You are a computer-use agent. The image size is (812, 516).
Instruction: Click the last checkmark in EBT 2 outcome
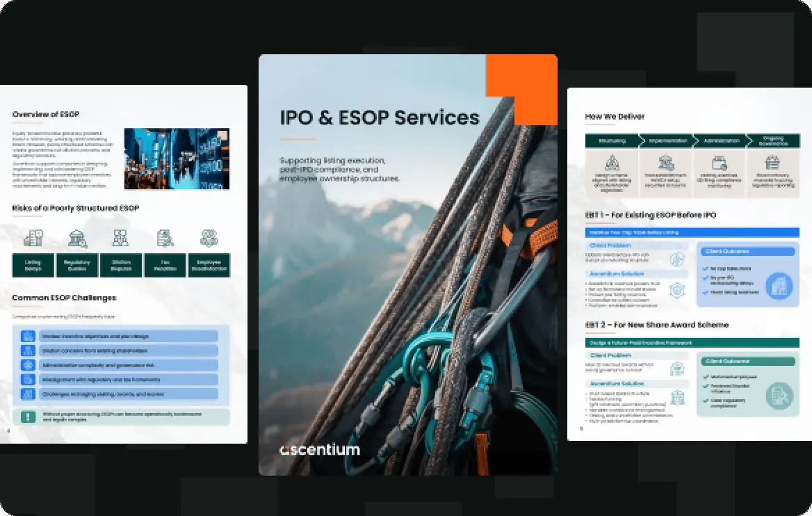(x=706, y=401)
